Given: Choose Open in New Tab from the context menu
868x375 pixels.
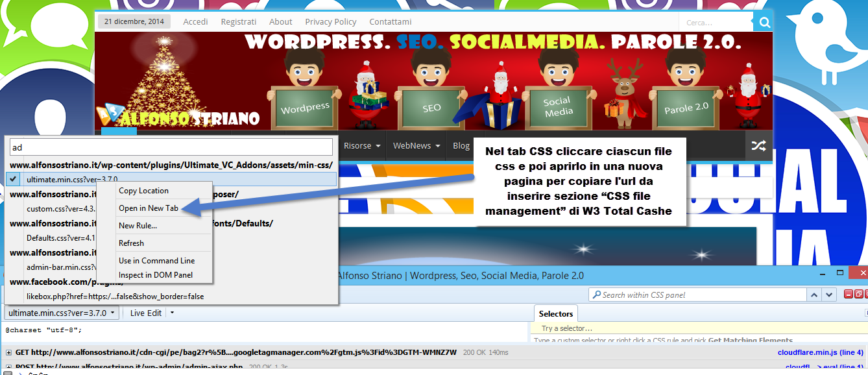Looking at the screenshot, I should point(149,208).
